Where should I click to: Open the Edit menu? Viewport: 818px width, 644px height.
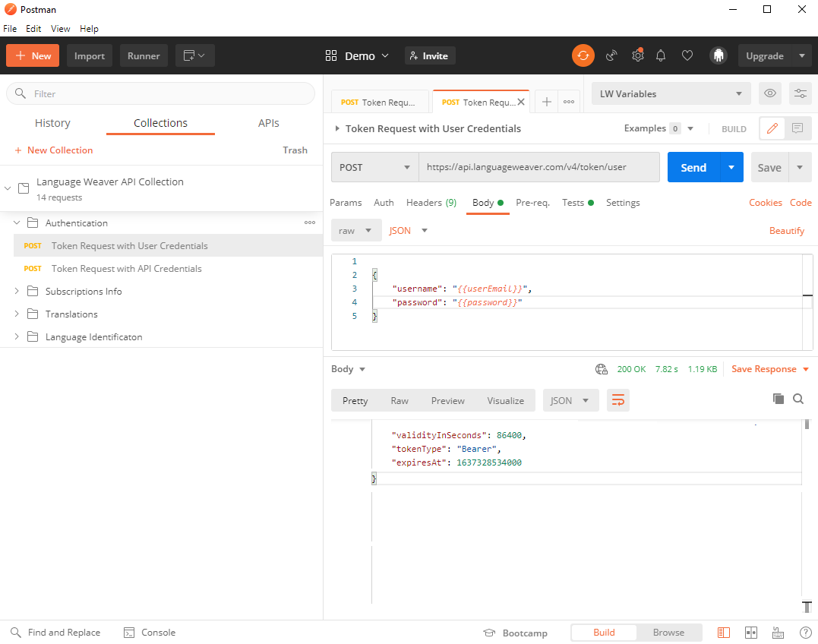click(33, 29)
